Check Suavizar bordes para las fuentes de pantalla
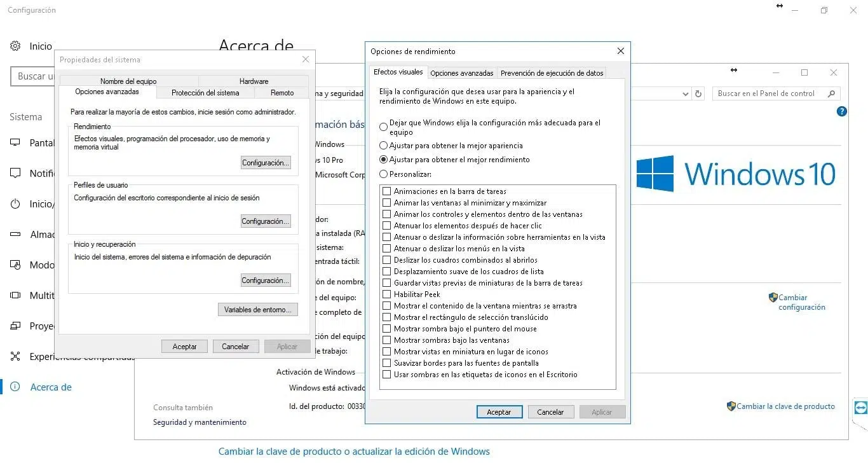The height and width of the screenshot is (463, 868). tap(386, 363)
